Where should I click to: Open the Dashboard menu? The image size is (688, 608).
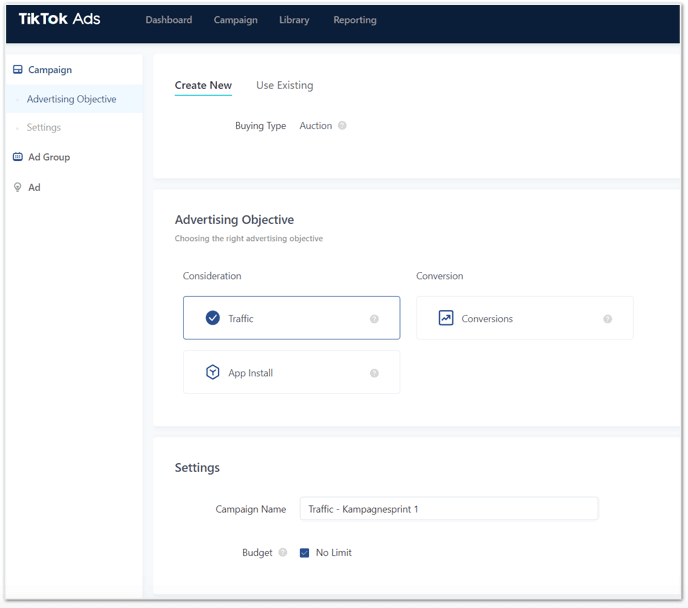pos(168,20)
